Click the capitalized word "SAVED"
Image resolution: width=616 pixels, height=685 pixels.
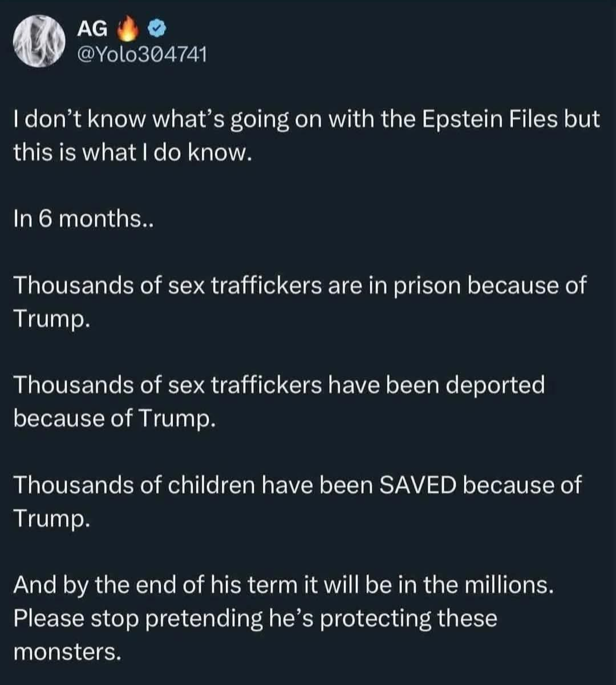click(418, 485)
